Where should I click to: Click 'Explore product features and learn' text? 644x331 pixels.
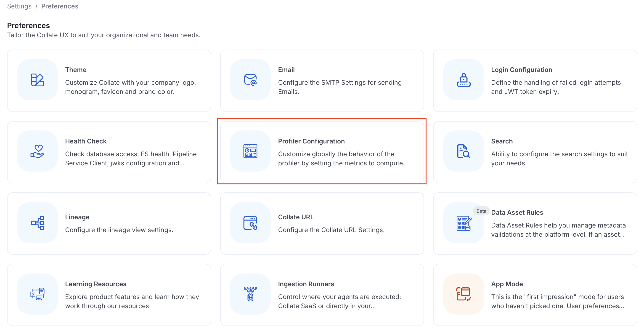[x=132, y=301]
